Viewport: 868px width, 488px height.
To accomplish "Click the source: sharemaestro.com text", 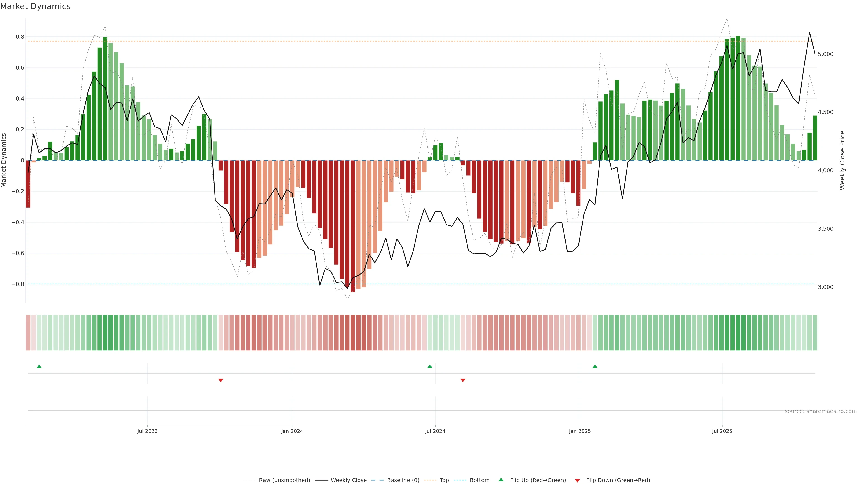I will pyautogui.click(x=821, y=411).
